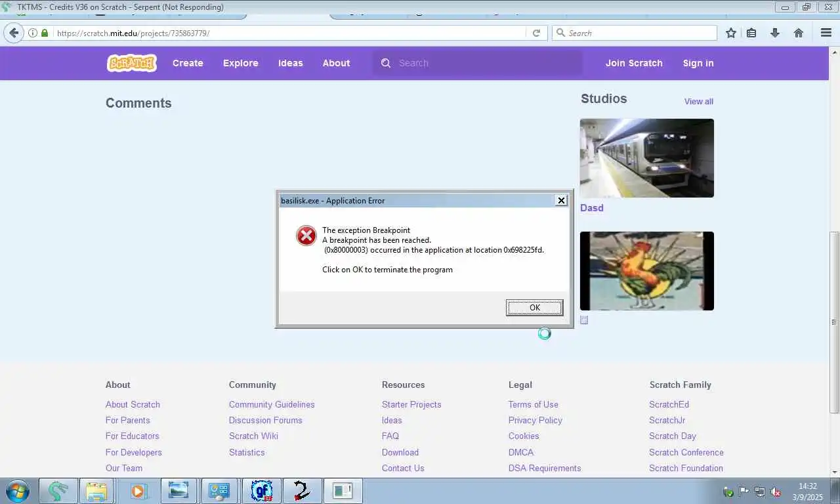Open the document window taskbar icon
This screenshot has height=504, width=840.
pos(343,491)
